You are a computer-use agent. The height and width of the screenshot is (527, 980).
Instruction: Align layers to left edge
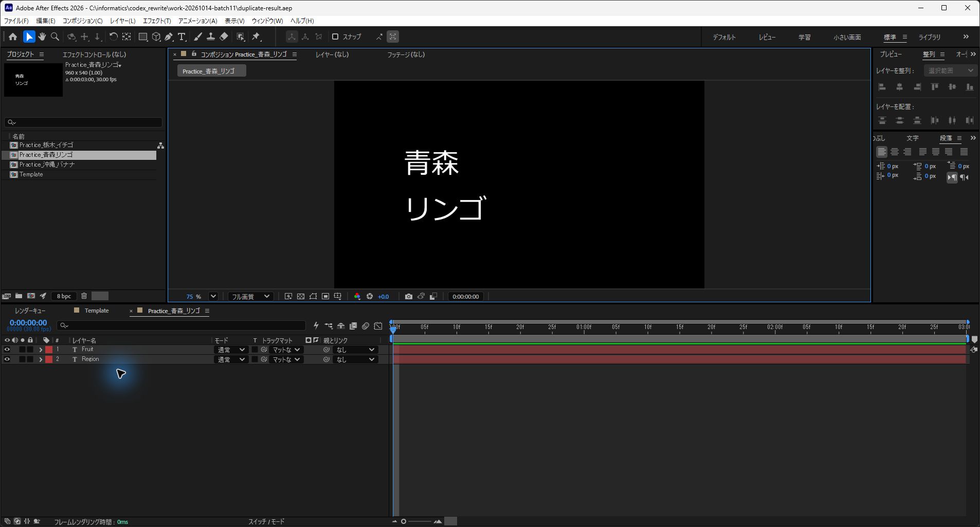[882, 87]
